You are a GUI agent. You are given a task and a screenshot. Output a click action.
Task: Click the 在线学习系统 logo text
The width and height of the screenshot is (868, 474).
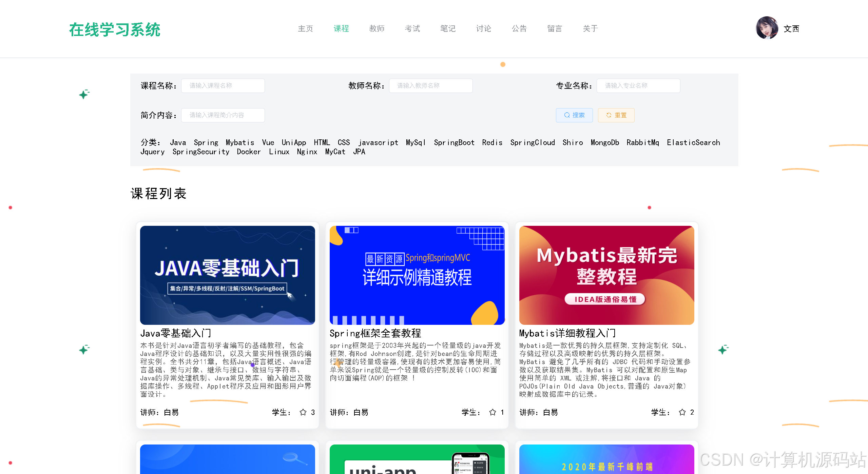115,30
